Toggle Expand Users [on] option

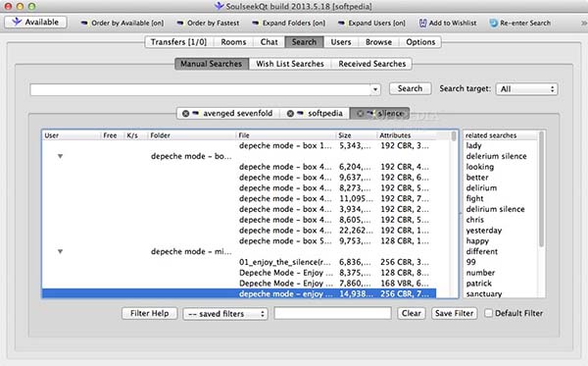(372, 23)
